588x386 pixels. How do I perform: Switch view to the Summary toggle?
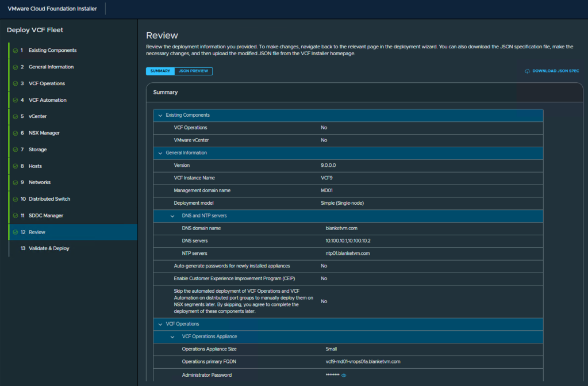pyautogui.click(x=160, y=71)
